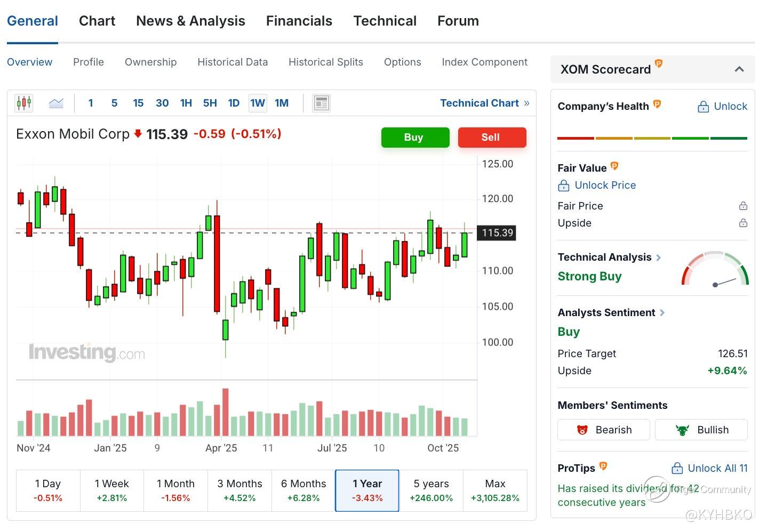Go to the Financials tab
767x532 pixels.
(x=299, y=21)
